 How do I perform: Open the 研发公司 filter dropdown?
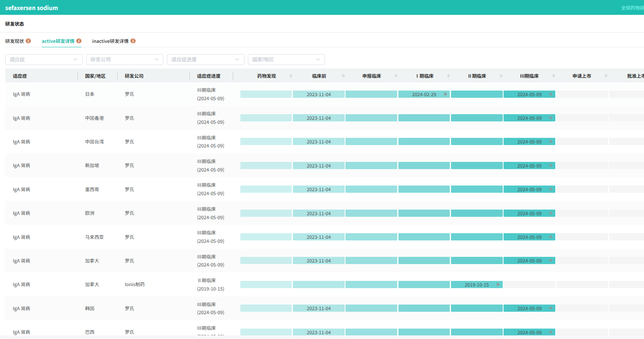pos(125,59)
